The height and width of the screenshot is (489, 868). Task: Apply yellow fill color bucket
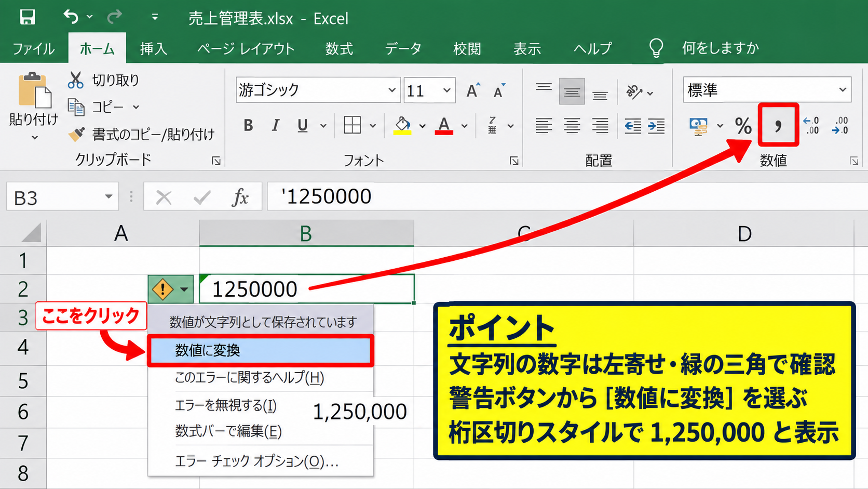coord(402,125)
